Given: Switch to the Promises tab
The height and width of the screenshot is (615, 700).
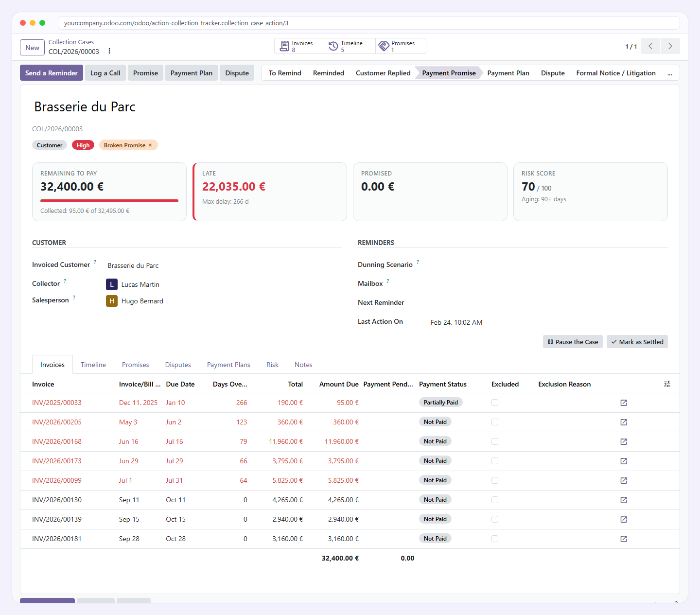Looking at the screenshot, I should click(x=136, y=365).
